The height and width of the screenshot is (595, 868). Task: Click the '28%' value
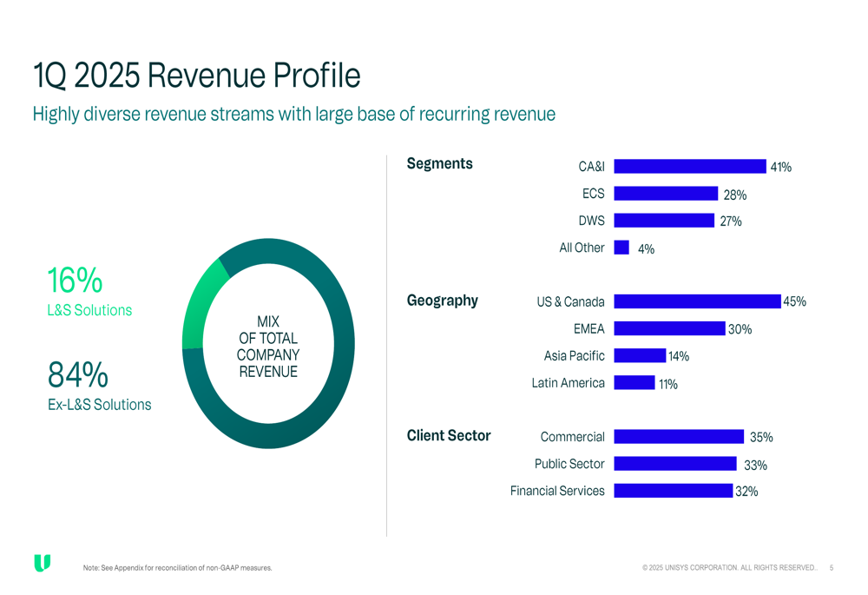tap(735, 195)
